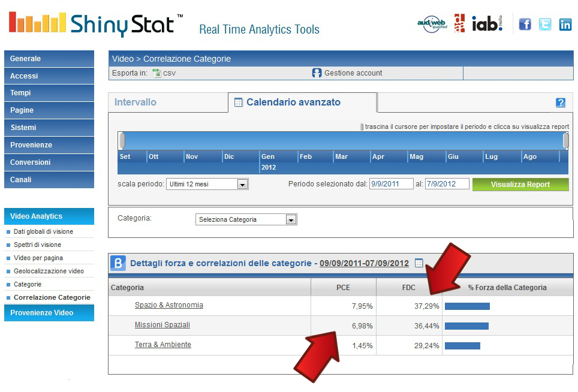
Task: Click the PCE column header
Action: click(343, 288)
